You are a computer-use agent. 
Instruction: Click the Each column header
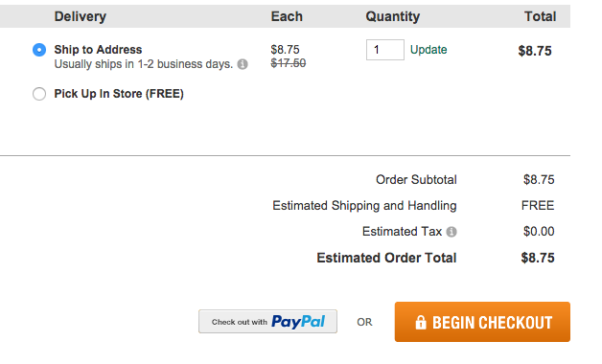[287, 16]
